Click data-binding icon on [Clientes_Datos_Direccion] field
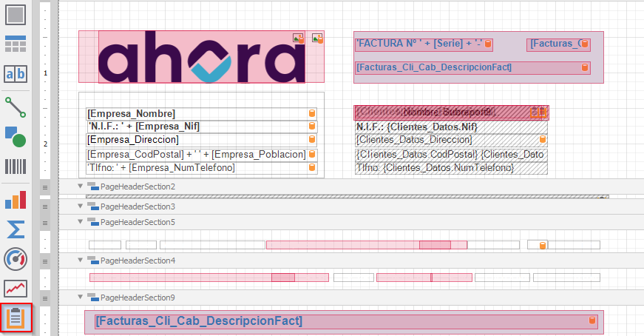Screen dimensions: 644x336 point(543,139)
